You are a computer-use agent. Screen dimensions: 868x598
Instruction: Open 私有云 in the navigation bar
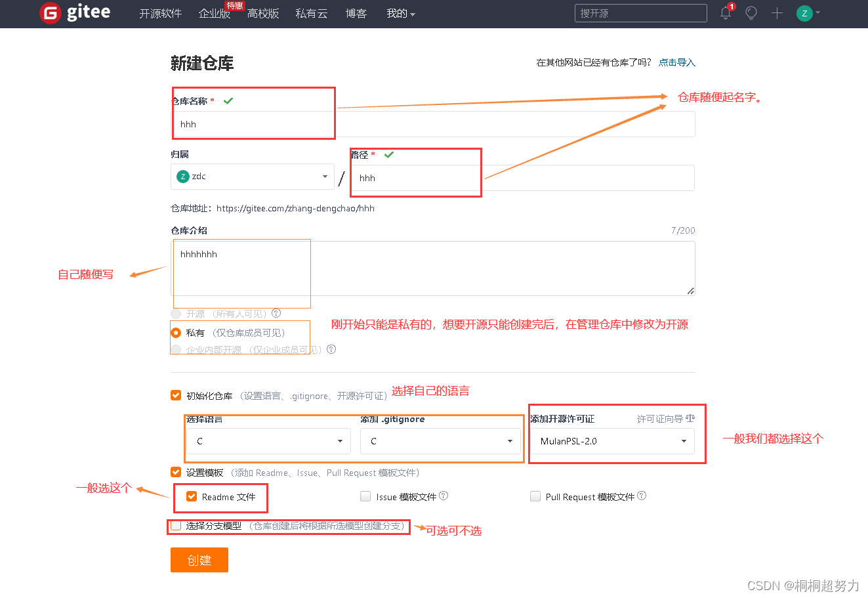click(x=312, y=13)
